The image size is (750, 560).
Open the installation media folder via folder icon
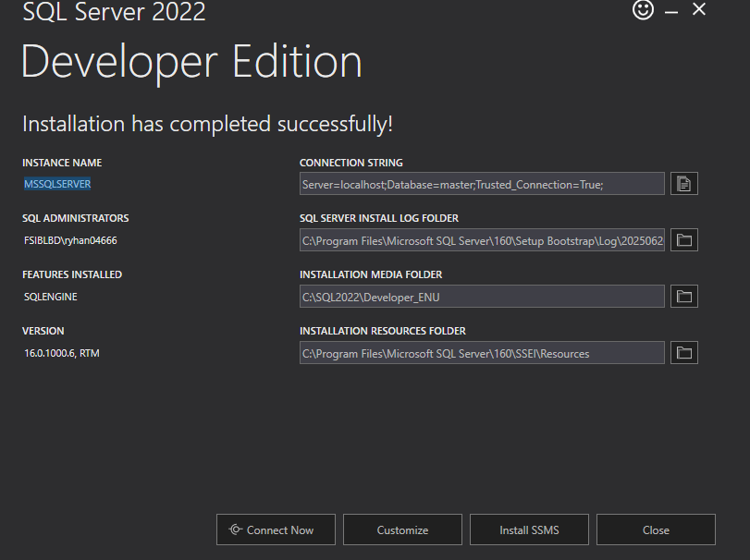pos(683,297)
